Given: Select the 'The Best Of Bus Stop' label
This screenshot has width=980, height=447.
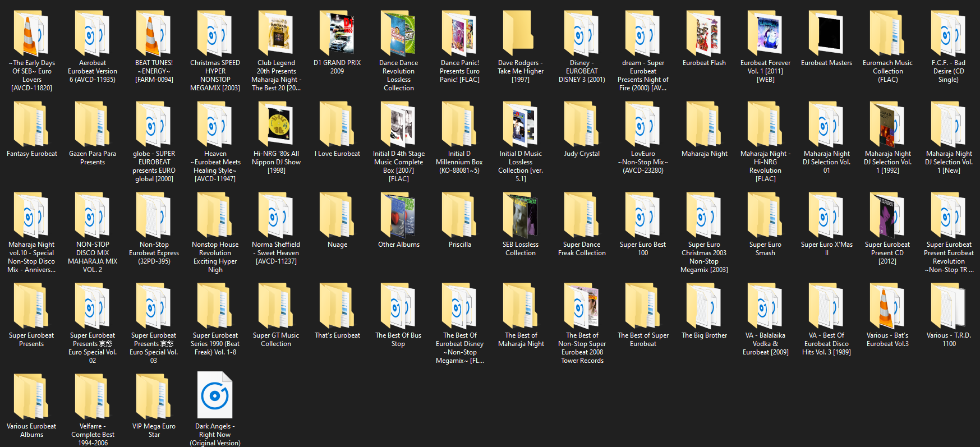Looking at the screenshot, I should point(398,340).
